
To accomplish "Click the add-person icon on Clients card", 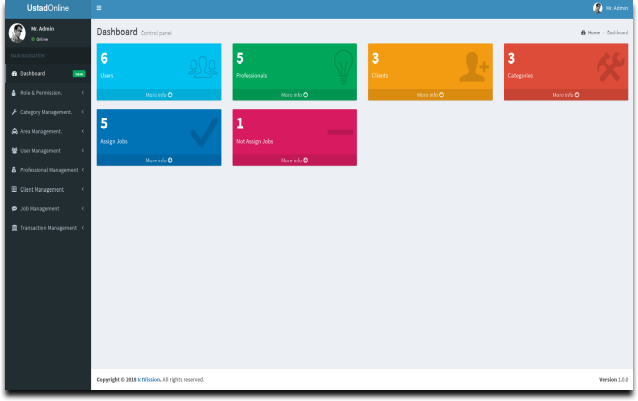I will tap(474, 67).
